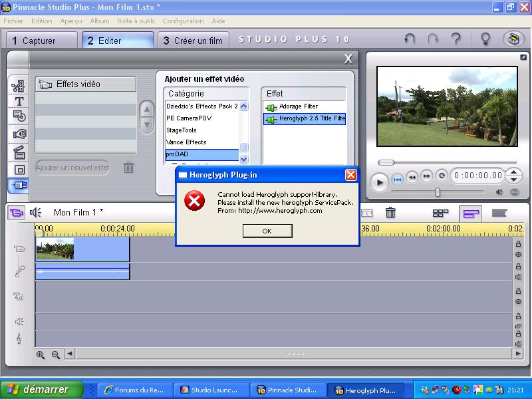Switch to the 3 Créer un film tab
This screenshot has width=532, height=399.
pos(194,41)
